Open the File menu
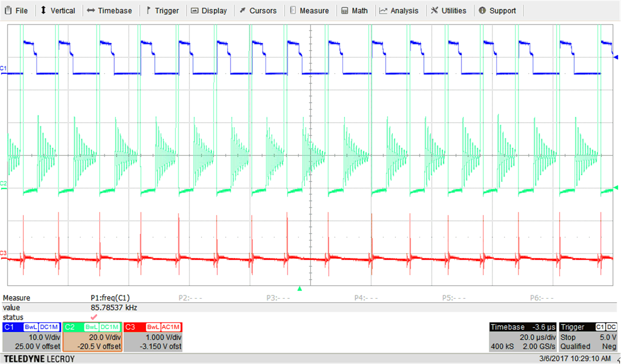Viewport: 621px width, 364px height. pyautogui.click(x=17, y=10)
